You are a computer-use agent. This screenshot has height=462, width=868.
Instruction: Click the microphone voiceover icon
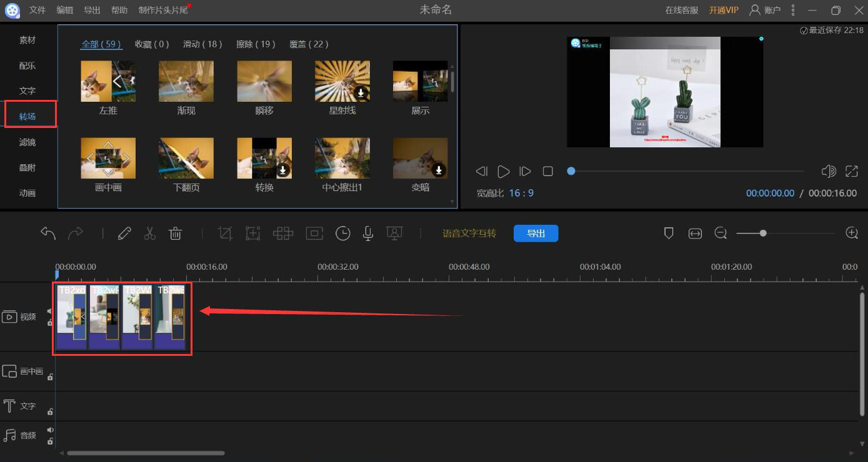coord(368,233)
